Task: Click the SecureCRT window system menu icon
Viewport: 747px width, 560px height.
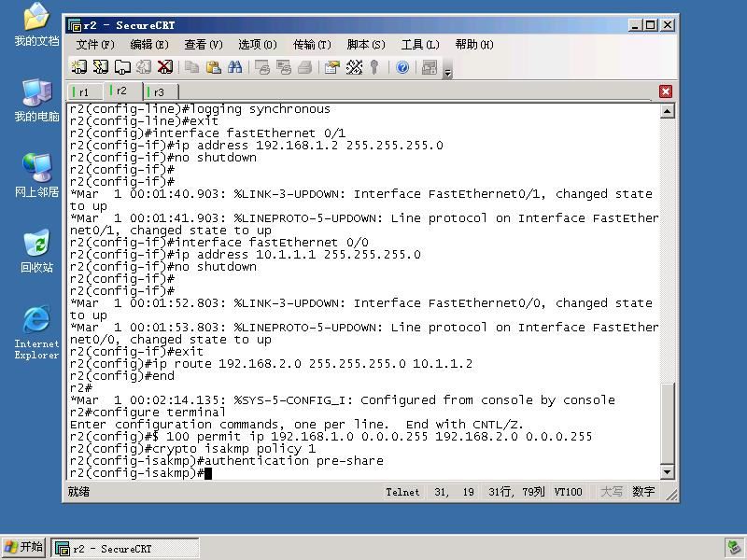Action: (x=75, y=25)
